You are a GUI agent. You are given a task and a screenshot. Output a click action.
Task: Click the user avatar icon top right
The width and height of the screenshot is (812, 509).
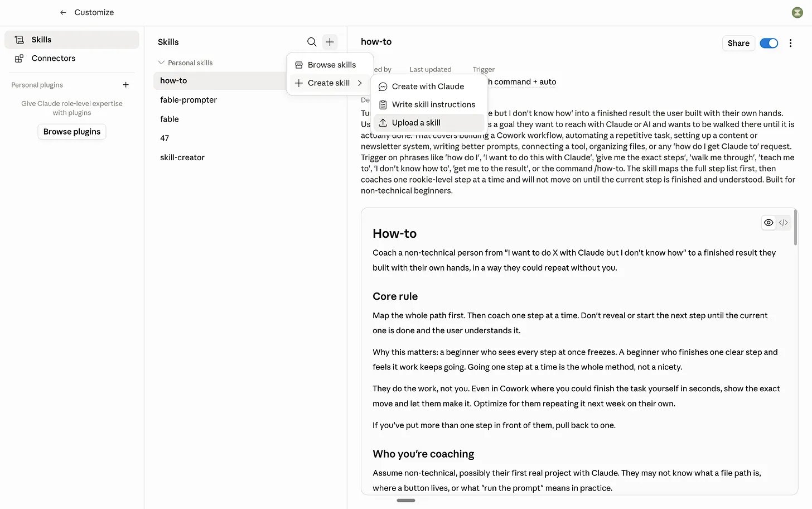click(x=797, y=12)
